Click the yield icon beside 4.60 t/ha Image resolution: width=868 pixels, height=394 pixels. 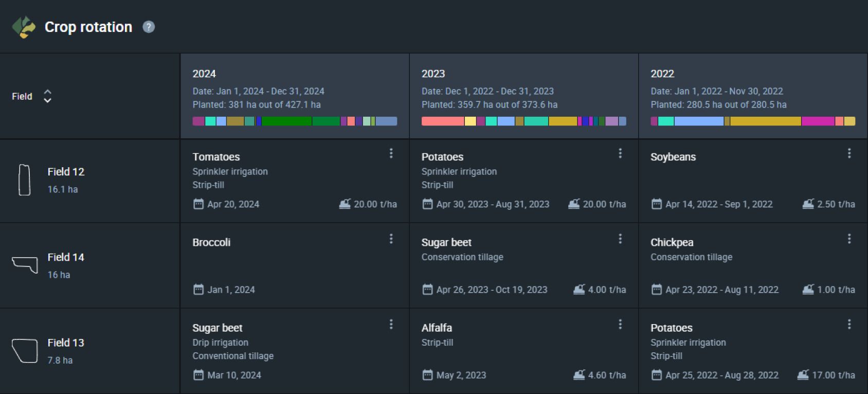(x=579, y=375)
